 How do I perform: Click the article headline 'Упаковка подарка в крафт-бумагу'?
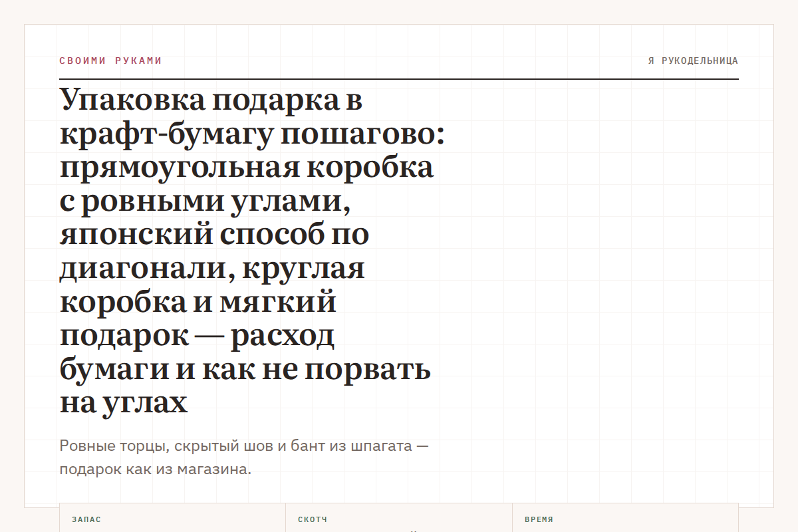pyautogui.click(x=252, y=251)
